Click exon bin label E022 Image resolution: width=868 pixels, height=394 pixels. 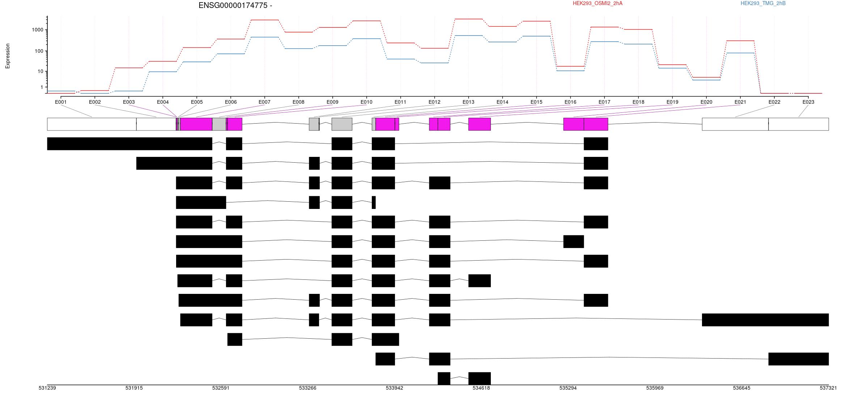(774, 102)
